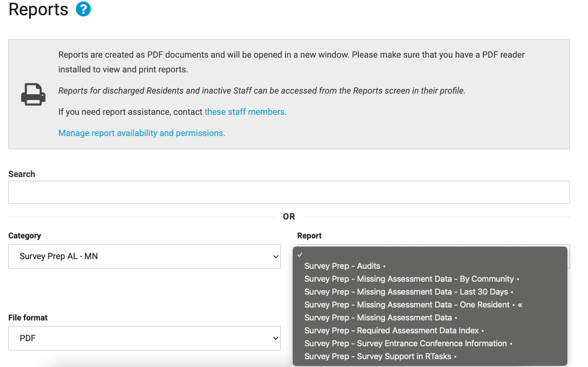
Task: Click the Report field label
Action: coord(309,236)
